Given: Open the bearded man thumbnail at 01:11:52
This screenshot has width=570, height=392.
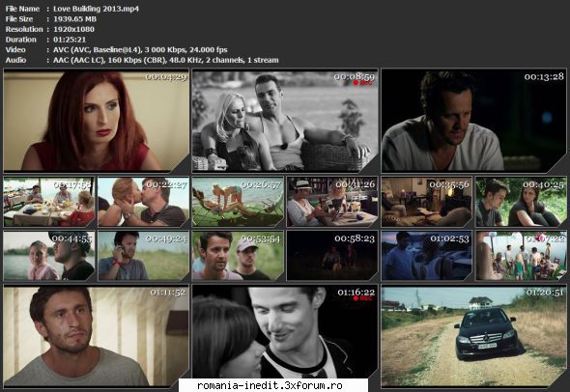Looking at the screenshot, I should (97, 336).
